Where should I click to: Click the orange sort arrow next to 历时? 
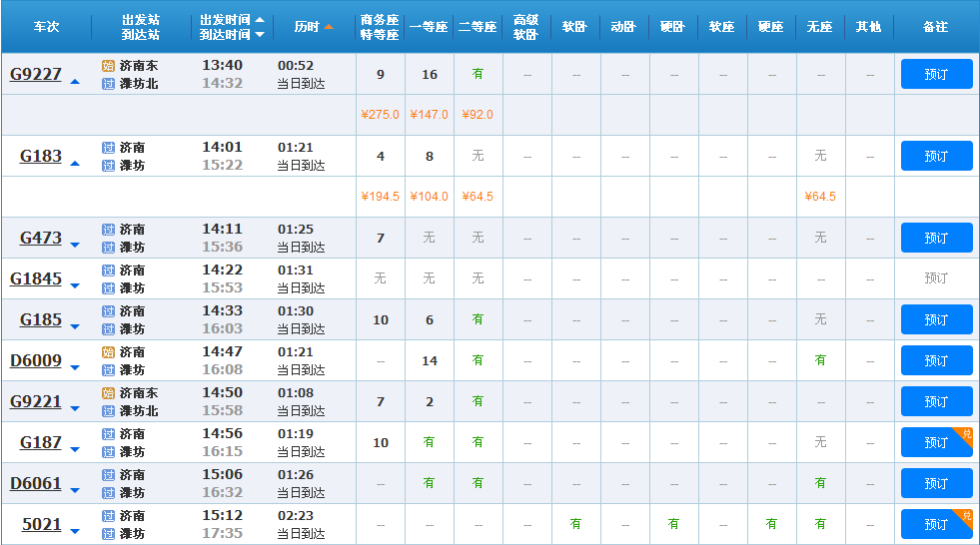[x=329, y=27]
